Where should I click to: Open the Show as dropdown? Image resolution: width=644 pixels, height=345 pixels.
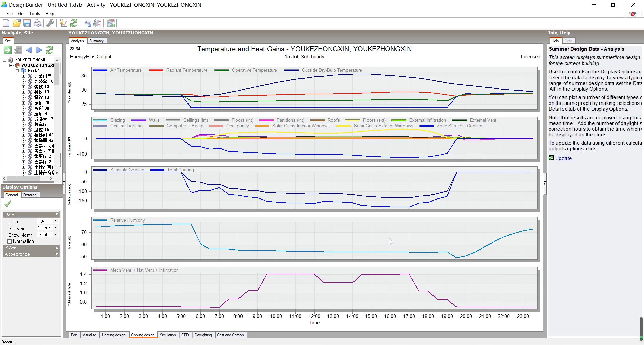click(47, 228)
